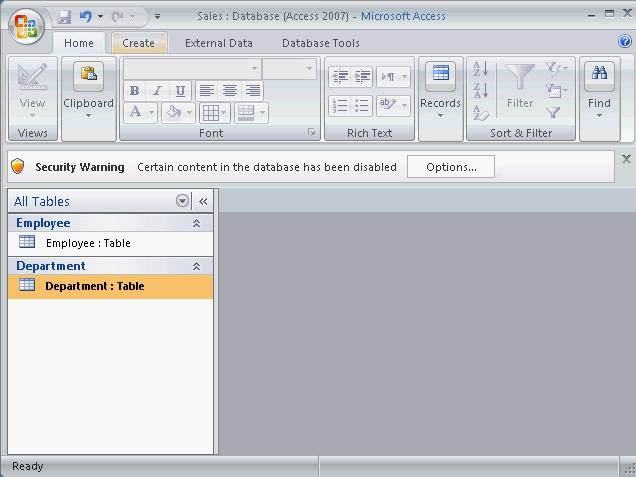Switch to the Create tab
The image size is (636, 477).
[x=138, y=43]
